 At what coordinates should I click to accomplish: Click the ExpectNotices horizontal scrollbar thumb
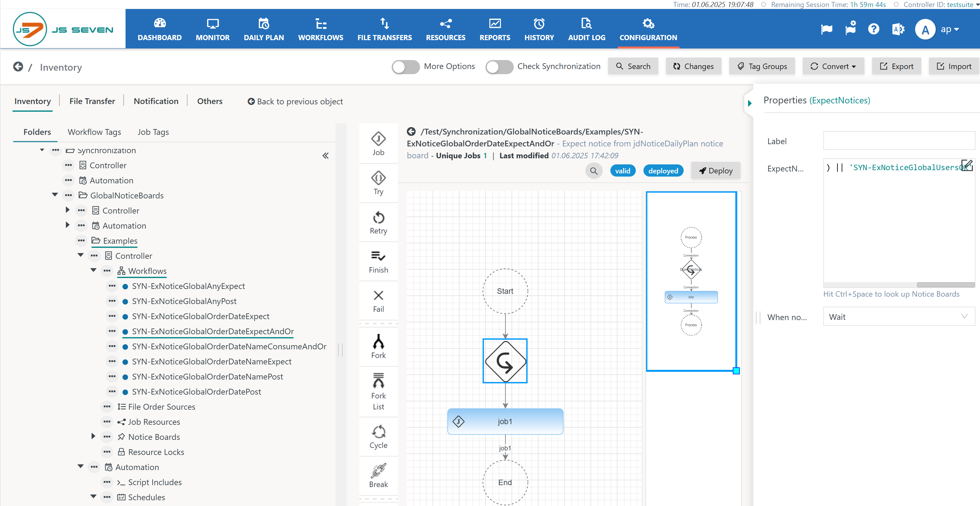click(945, 285)
